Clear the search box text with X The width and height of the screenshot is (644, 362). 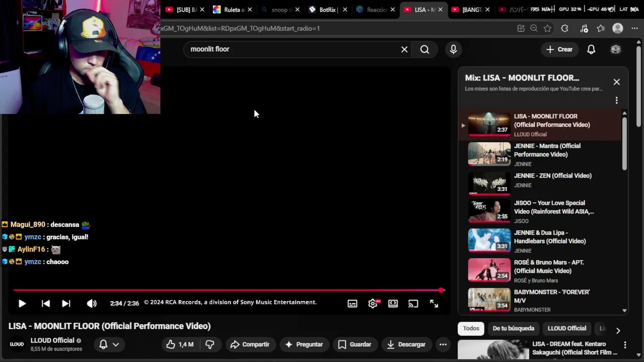[x=404, y=49]
